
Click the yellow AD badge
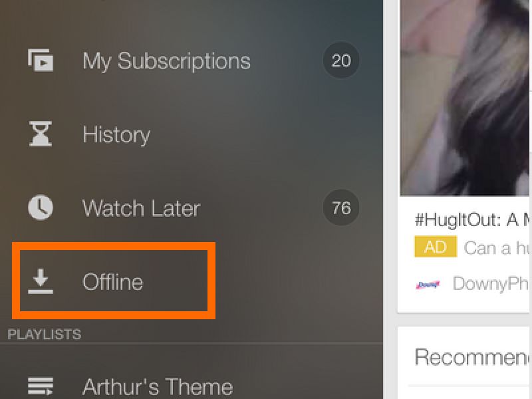[435, 247]
